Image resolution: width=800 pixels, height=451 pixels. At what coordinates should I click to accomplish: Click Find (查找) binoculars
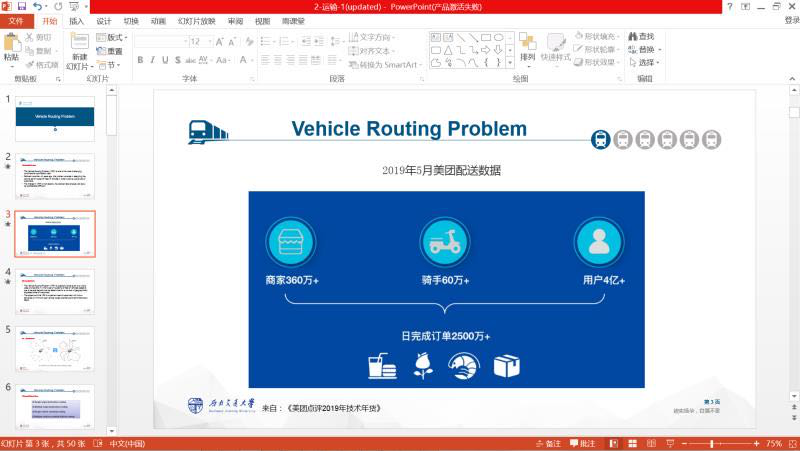(x=641, y=36)
